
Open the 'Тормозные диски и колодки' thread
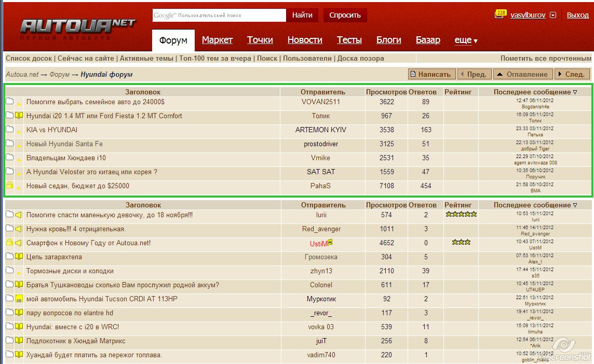[70, 271]
